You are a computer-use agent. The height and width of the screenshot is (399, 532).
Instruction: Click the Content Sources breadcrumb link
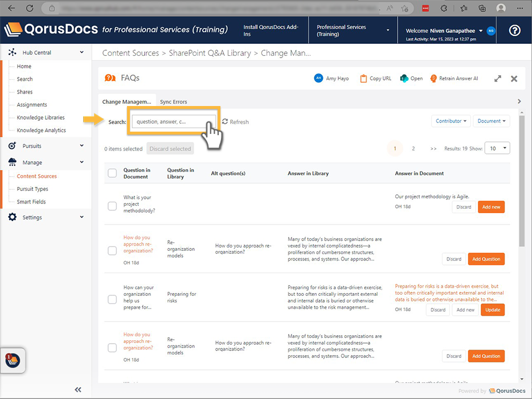point(130,53)
